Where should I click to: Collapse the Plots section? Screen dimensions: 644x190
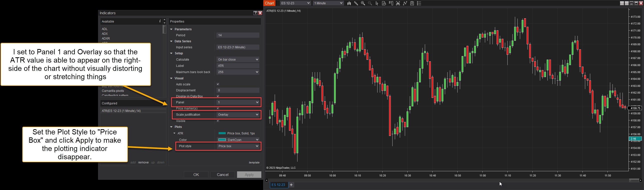pyautogui.click(x=171, y=127)
